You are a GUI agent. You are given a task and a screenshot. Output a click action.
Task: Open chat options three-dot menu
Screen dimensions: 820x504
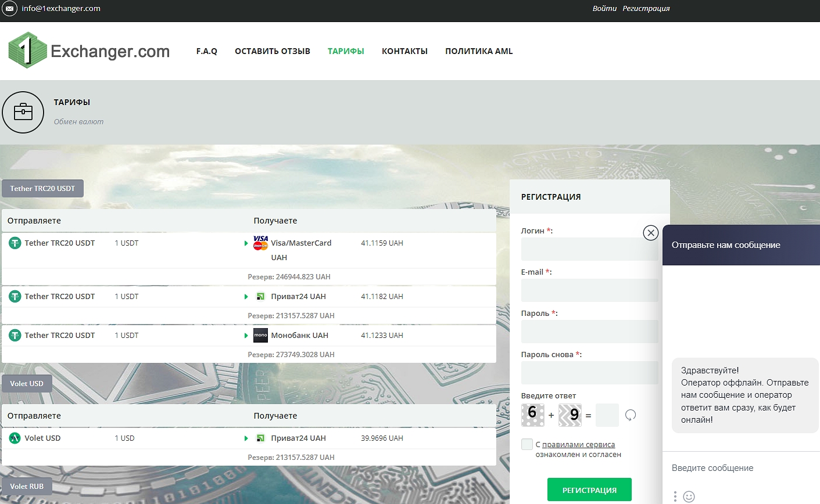click(675, 496)
